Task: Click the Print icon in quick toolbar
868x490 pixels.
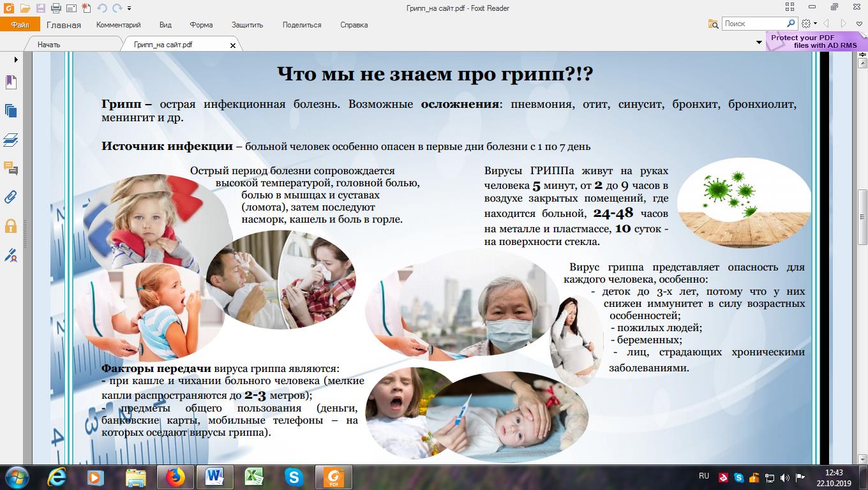Action: (56, 8)
